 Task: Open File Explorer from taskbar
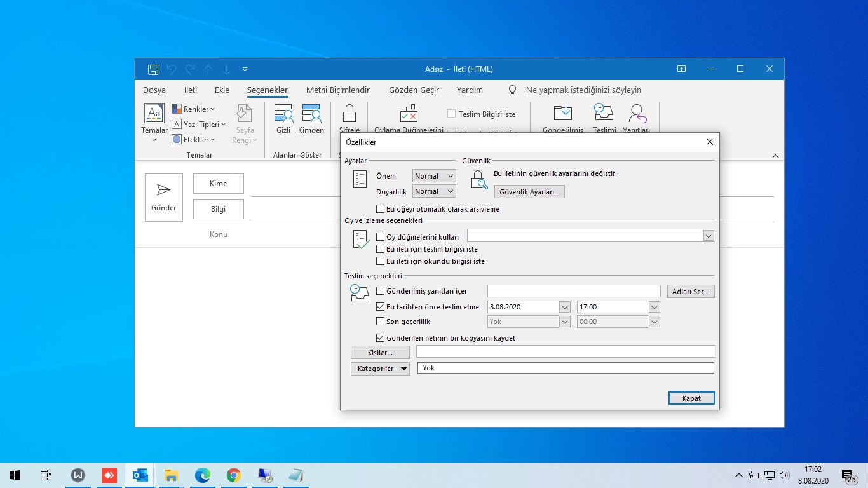coord(171,475)
